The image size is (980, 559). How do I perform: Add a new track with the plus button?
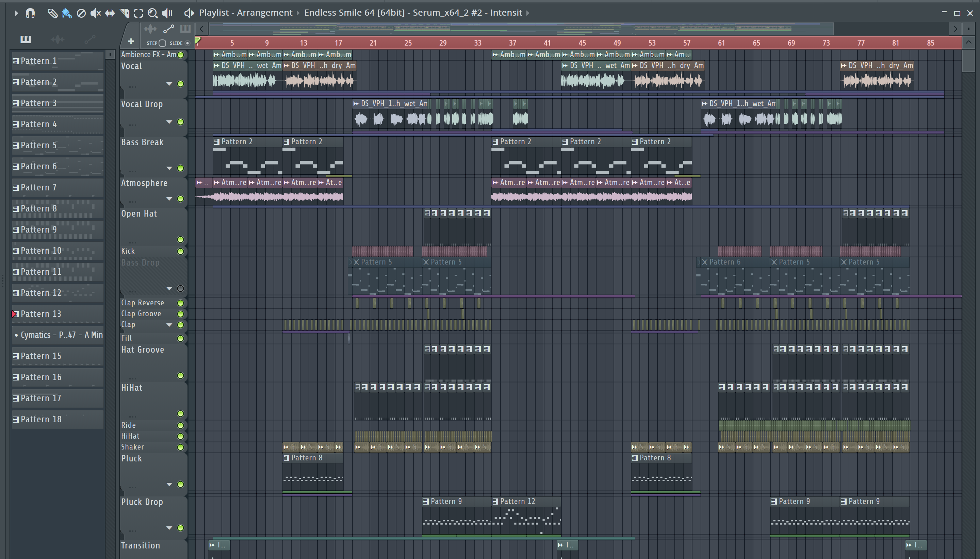(x=131, y=41)
